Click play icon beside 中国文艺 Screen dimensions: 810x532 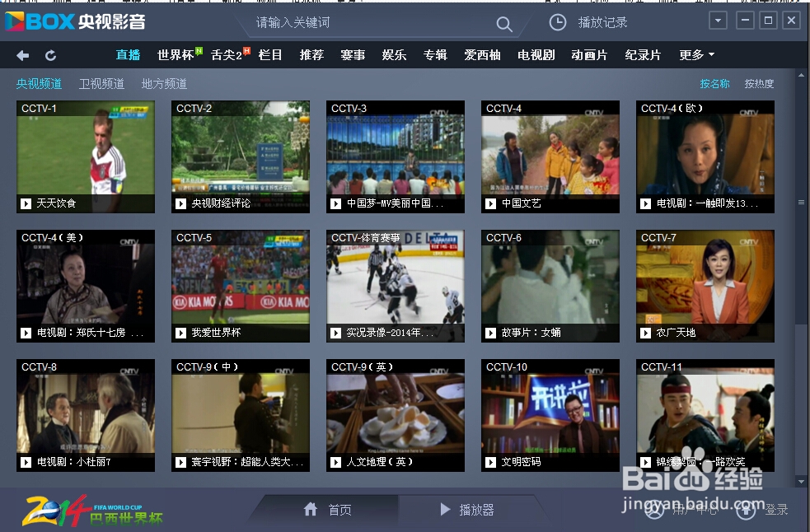(x=491, y=203)
